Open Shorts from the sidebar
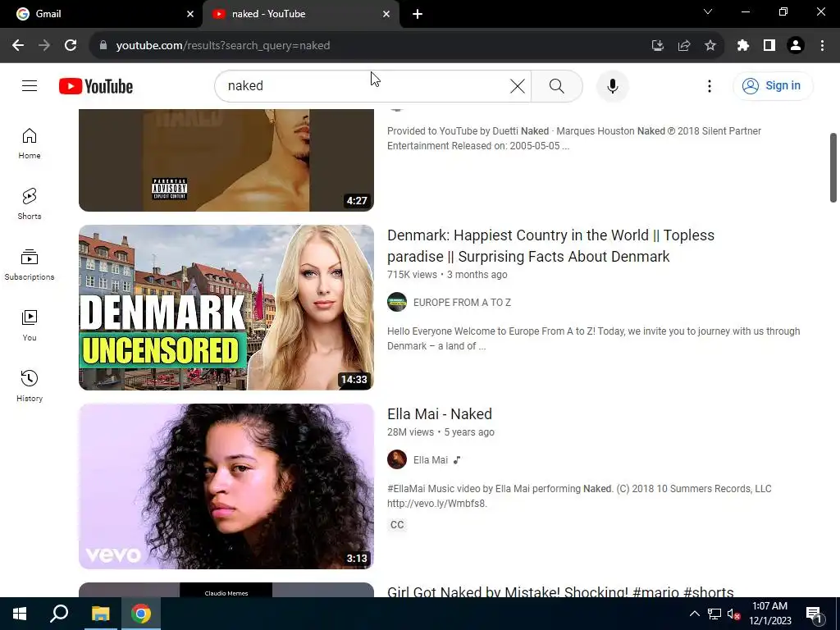Screen dimensions: 840x630 [x=30, y=204]
